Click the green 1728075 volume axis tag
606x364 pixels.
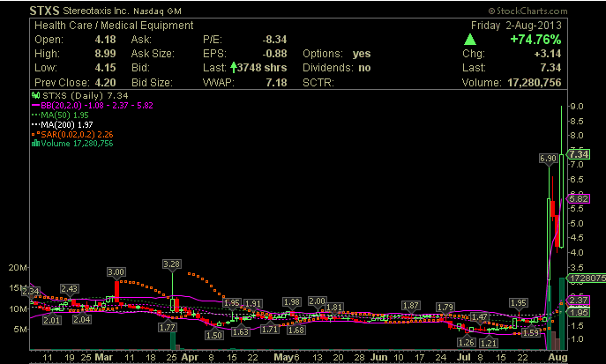[x=587, y=278]
